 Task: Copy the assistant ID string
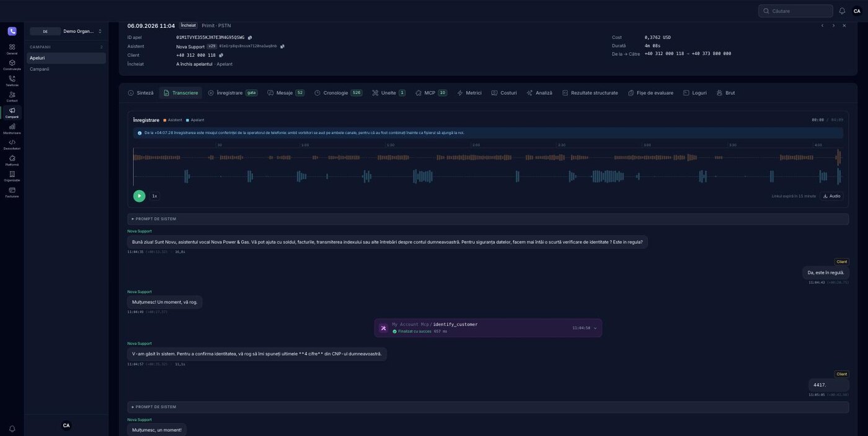pos(282,46)
